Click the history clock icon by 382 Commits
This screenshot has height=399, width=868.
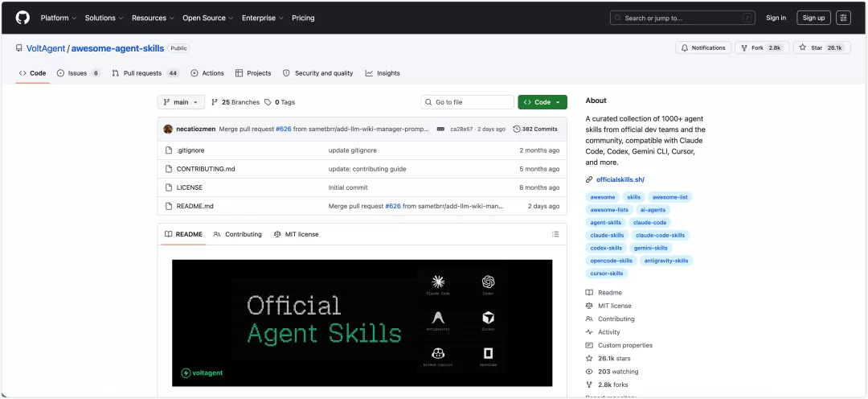point(517,129)
